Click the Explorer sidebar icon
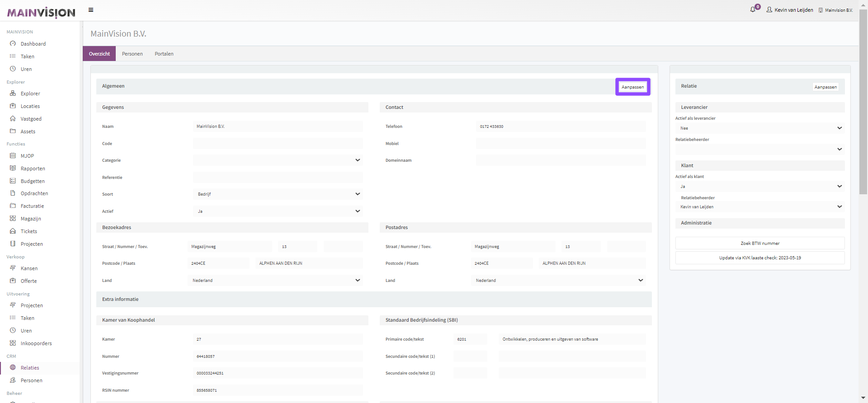 pos(13,94)
